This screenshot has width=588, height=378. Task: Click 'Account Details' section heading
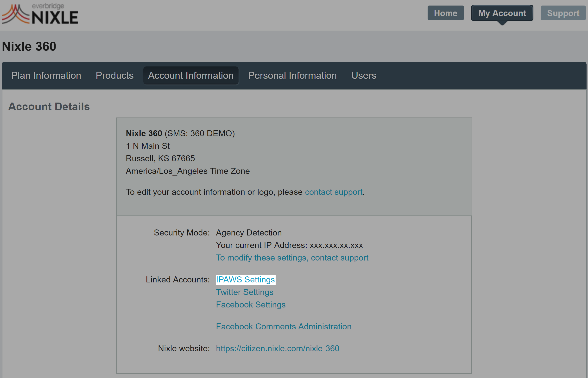point(49,106)
